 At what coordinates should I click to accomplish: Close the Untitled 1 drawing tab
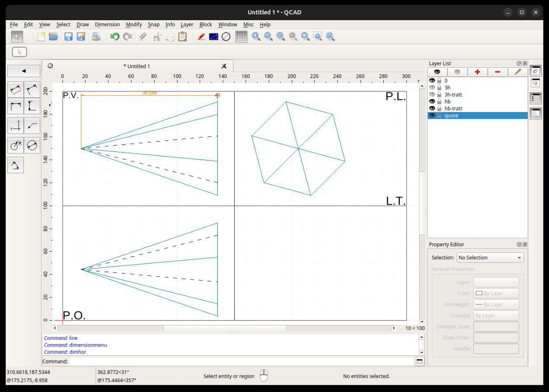(x=224, y=66)
